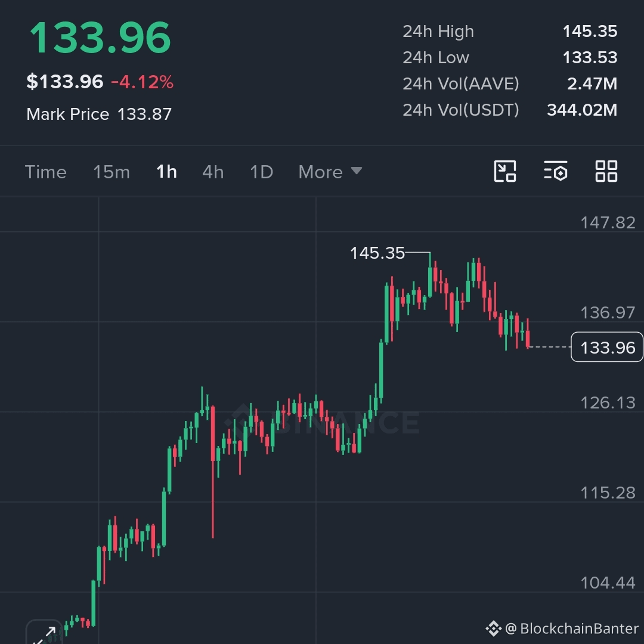This screenshot has width=644, height=644.
Task: Click the 24h High value 145.35
Action: coord(590,32)
